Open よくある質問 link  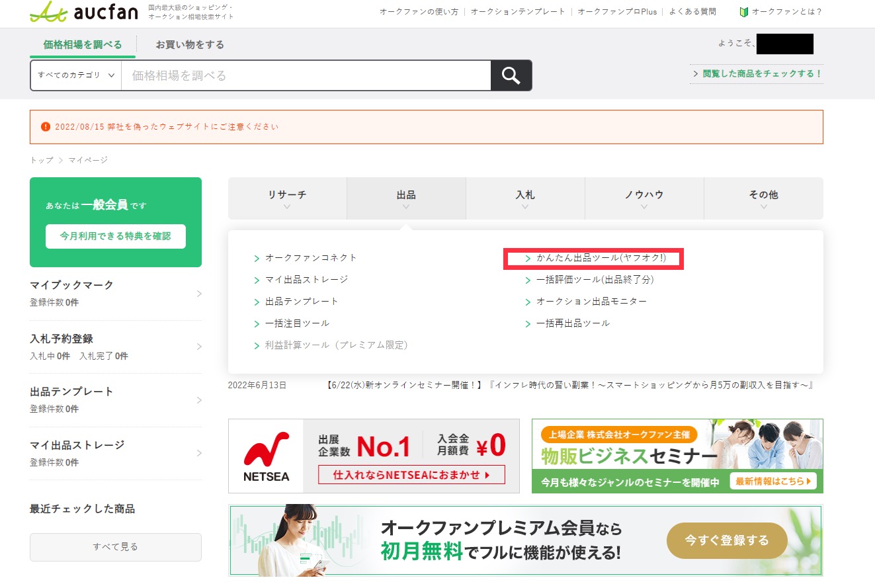pyautogui.click(x=692, y=12)
